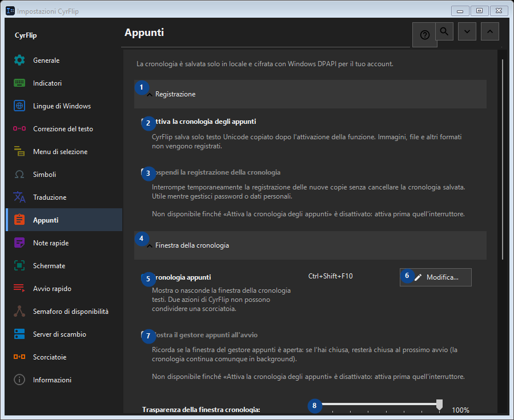This screenshot has width=514, height=420.
Task: Click the up-chevron button in the header
Action: coord(490,31)
